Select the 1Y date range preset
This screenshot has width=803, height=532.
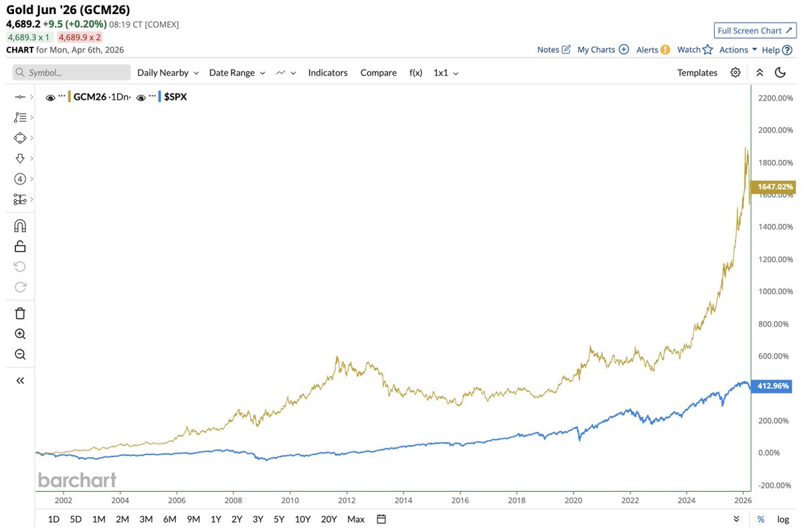point(215,519)
